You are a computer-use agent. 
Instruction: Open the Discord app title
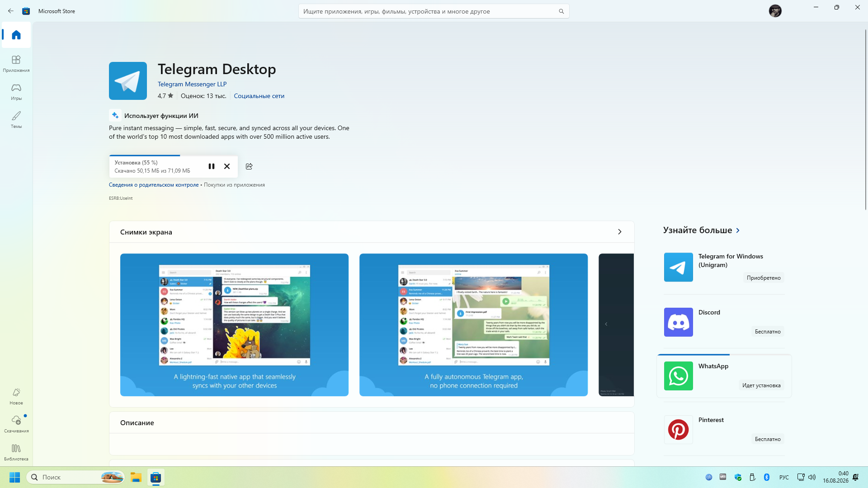(709, 312)
